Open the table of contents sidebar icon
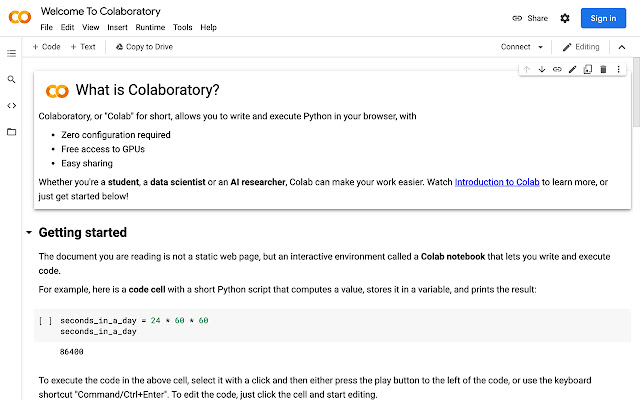 tap(11, 53)
